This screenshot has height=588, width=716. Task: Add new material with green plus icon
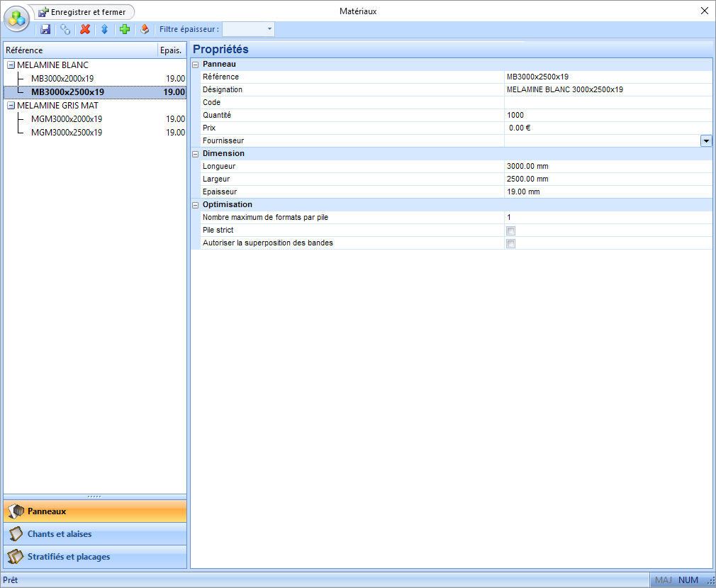coord(125,29)
